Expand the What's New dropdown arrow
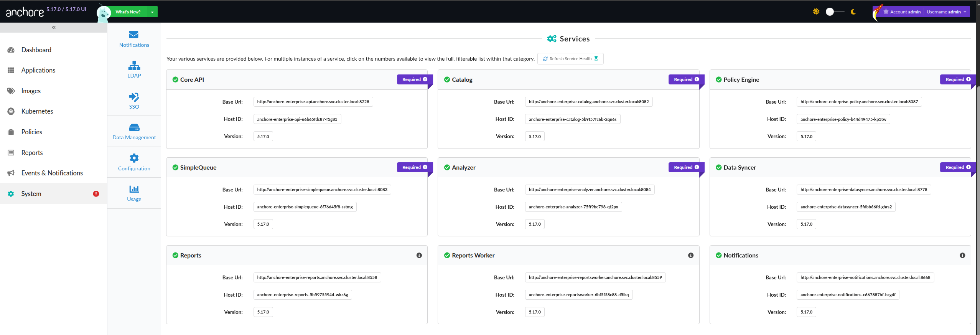The width and height of the screenshot is (980, 335). [152, 12]
